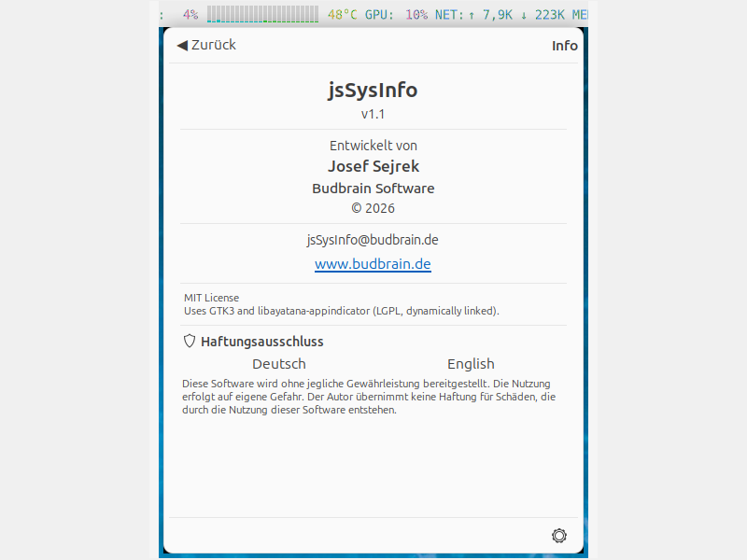
Task: Open settings via the gear icon
Action: point(559,535)
